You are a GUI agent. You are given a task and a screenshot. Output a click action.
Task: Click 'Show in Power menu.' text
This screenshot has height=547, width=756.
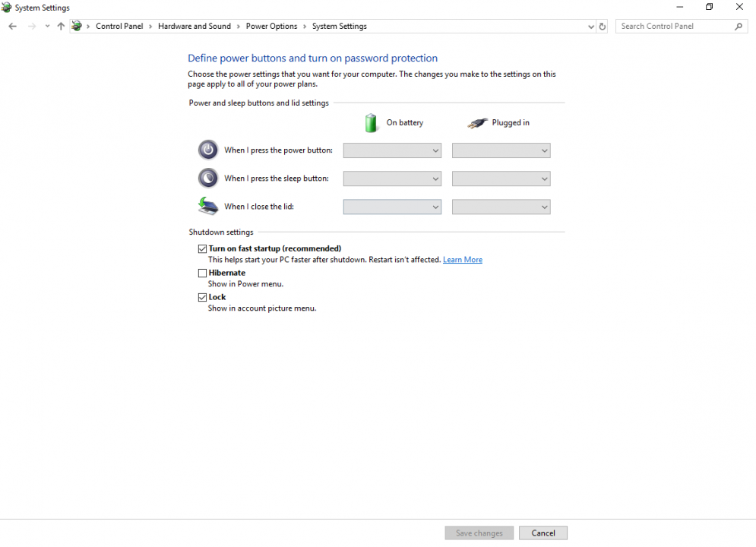click(x=245, y=284)
